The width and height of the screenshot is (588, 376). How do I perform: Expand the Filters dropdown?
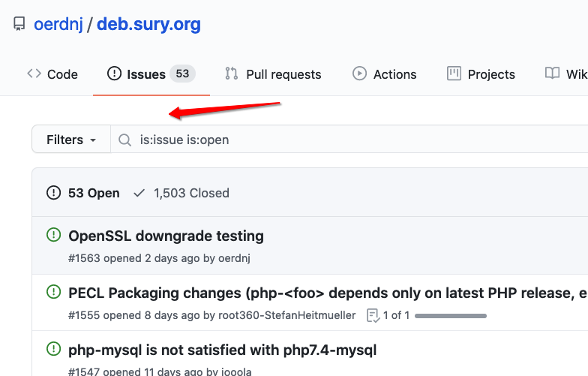71,140
